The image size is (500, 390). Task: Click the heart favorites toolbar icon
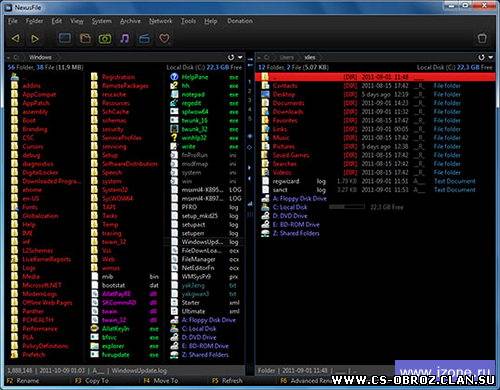coord(164,39)
